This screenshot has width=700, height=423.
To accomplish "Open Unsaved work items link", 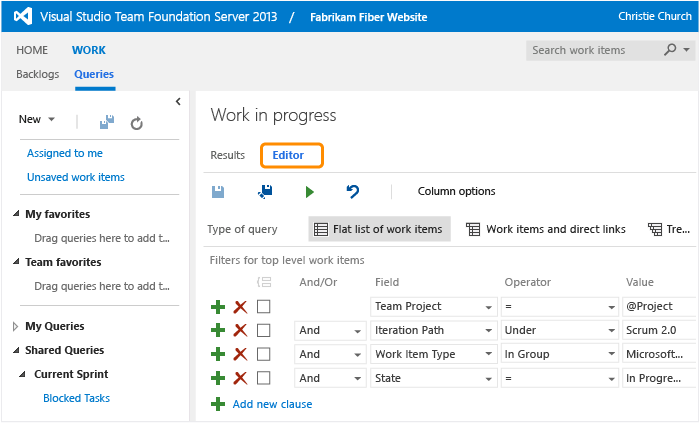I will click(76, 177).
